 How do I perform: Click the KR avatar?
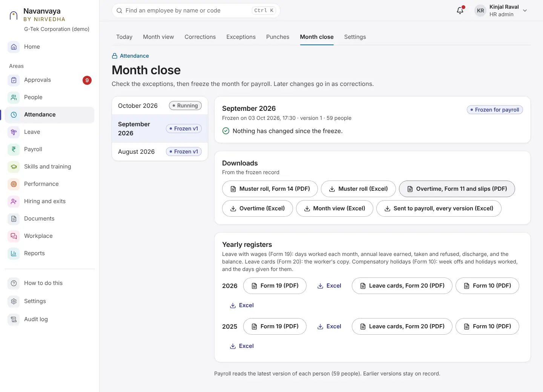click(480, 11)
